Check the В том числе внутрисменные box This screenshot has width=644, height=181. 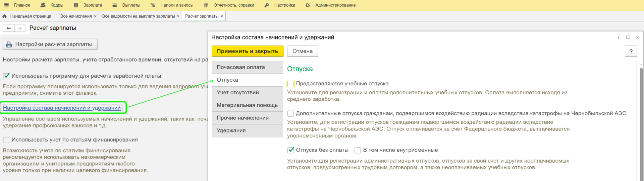point(358,150)
